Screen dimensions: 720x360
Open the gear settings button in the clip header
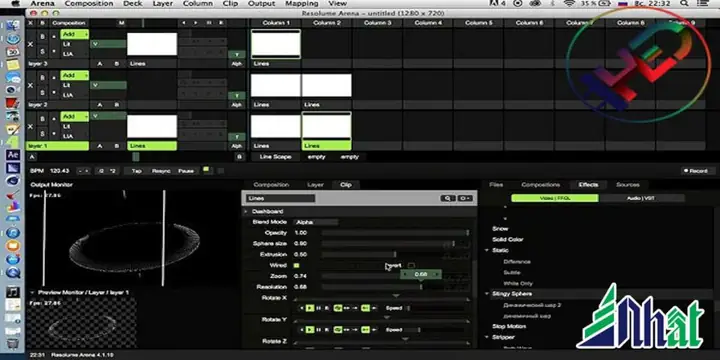click(465, 198)
